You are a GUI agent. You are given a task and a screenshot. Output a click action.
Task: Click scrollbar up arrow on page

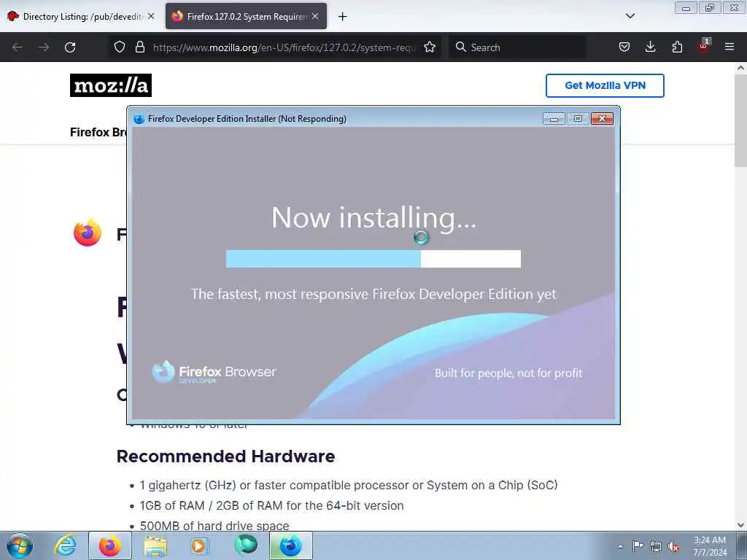point(741,68)
